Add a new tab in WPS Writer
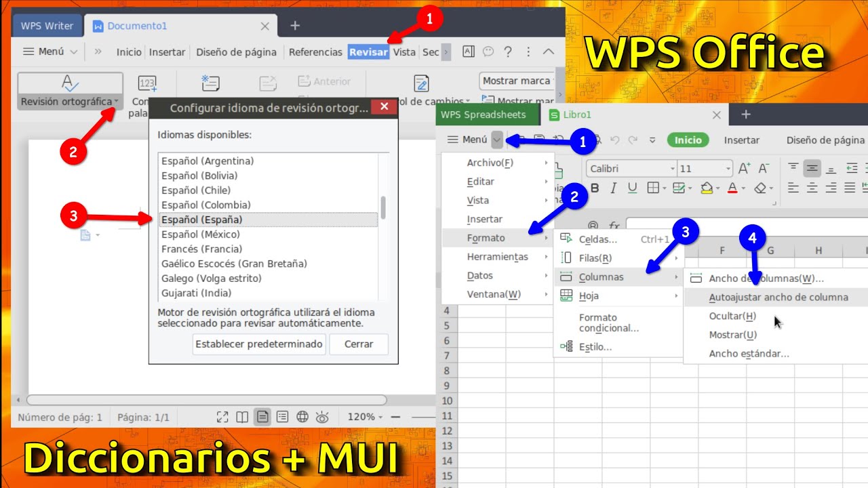This screenshot has height=488, width=868. click(x=294, y=26)
